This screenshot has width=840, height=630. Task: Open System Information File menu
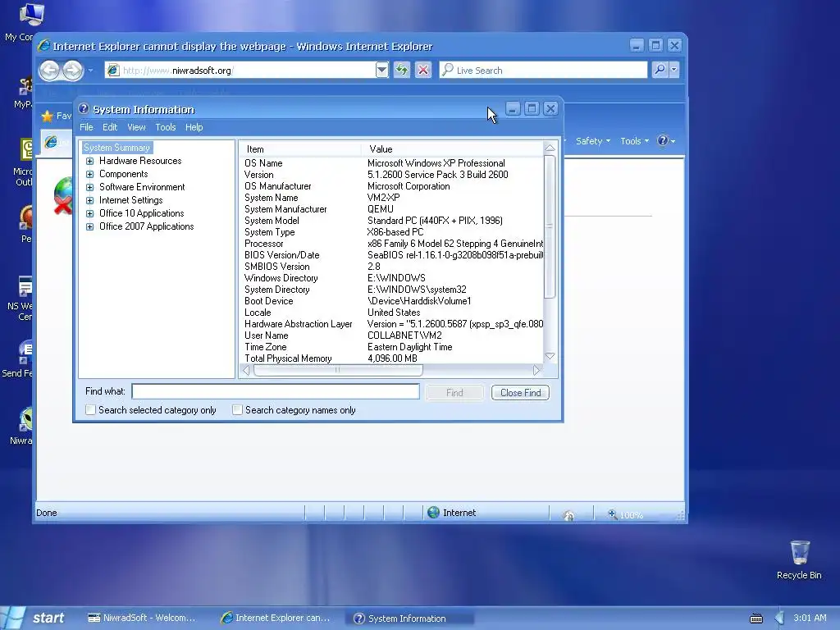(x=86, y=127)
